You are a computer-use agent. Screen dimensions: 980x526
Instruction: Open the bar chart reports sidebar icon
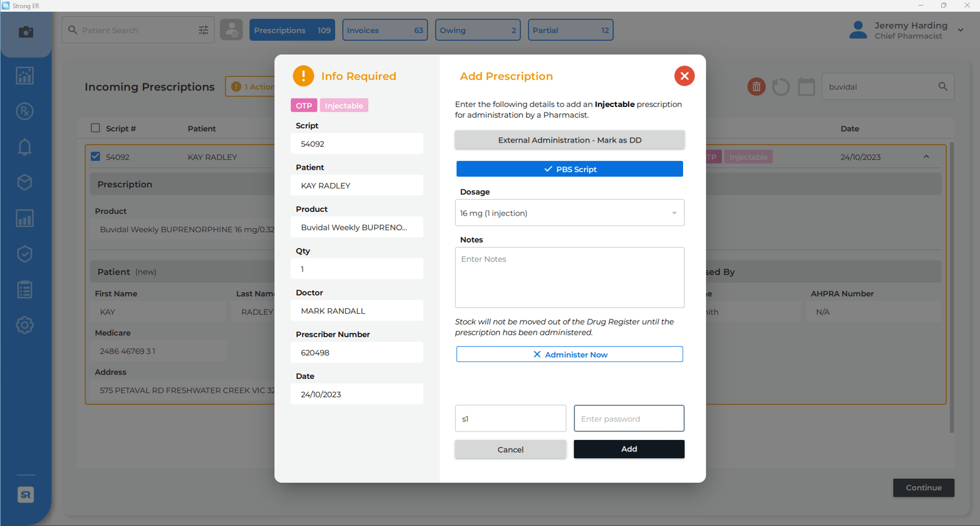coord(24,219)
